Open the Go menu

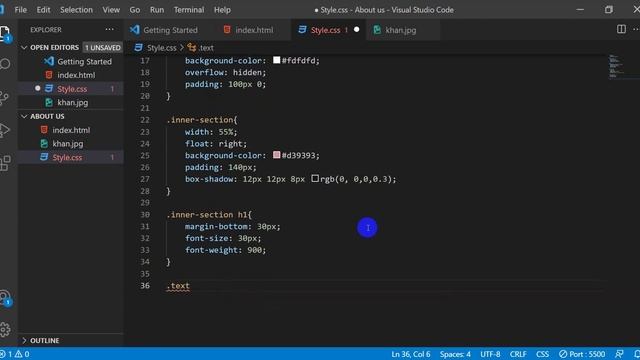coord(135,10)
